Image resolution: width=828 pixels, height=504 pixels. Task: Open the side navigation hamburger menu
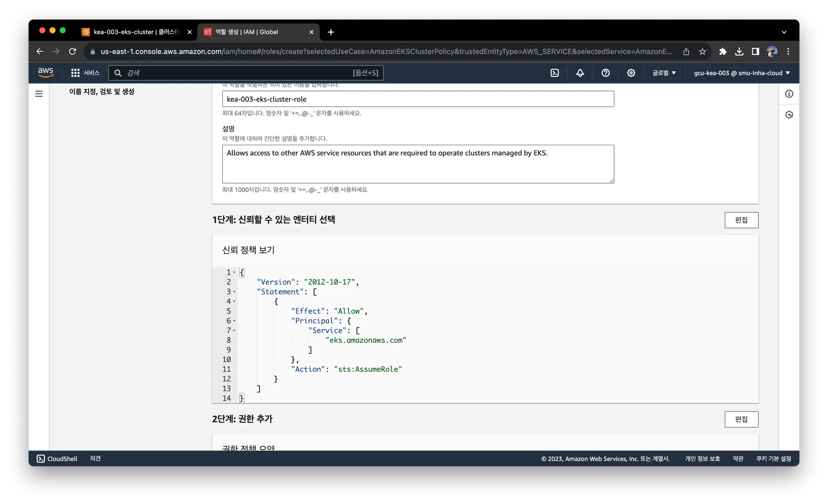(x=39, y=94)
